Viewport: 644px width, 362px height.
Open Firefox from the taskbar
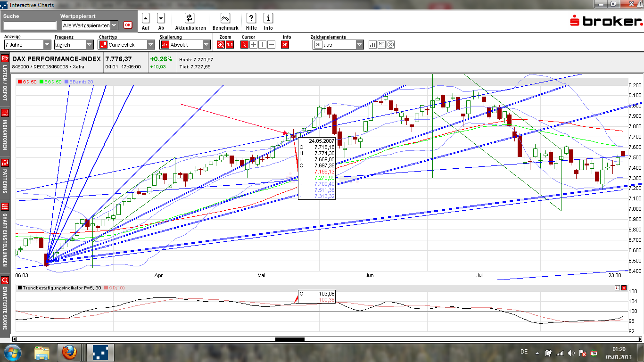click(x=69, y=353)
